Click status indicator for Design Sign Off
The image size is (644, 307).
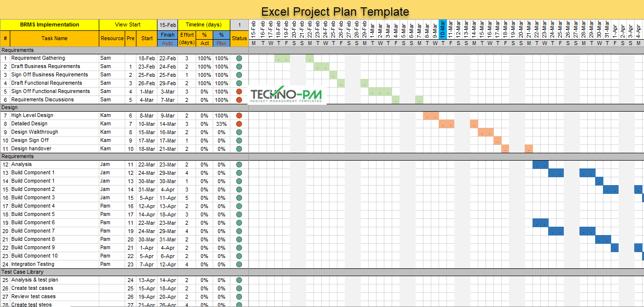point(239,141)
